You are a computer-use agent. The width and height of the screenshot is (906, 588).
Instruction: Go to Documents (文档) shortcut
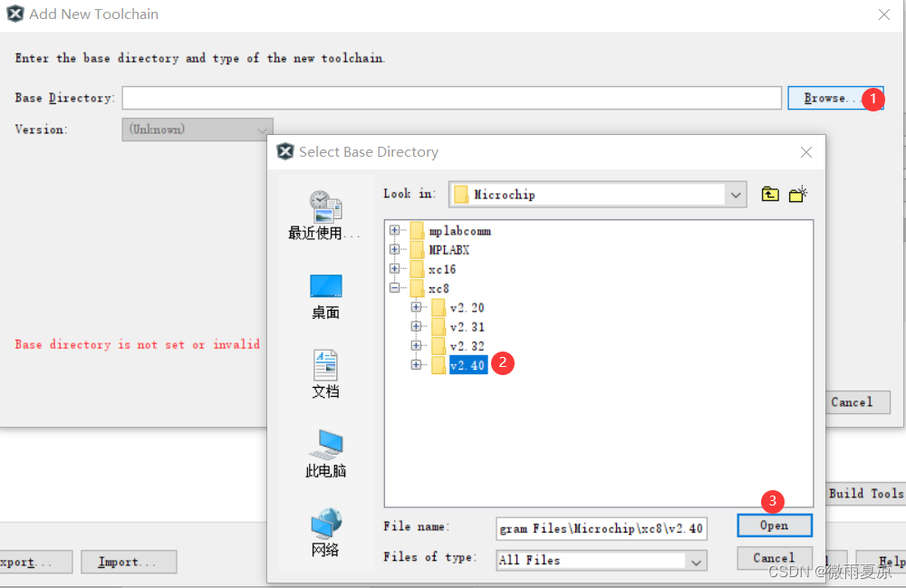326,374
